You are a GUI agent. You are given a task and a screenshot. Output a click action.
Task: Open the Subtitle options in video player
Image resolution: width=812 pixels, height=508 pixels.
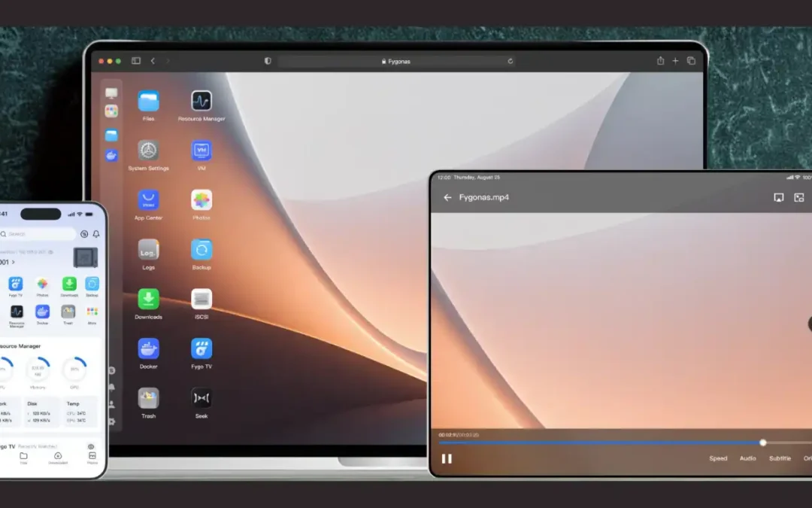click(x=780, y=458)
